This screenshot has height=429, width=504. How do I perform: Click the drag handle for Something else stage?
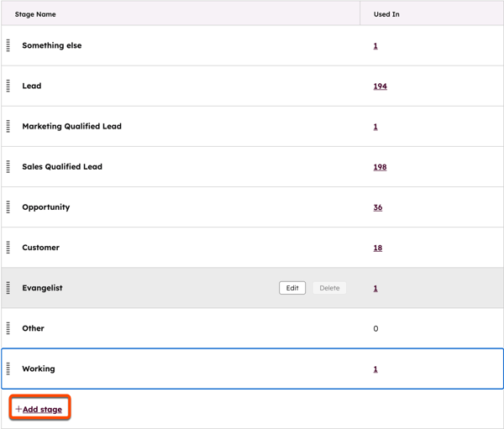(8, 45)
